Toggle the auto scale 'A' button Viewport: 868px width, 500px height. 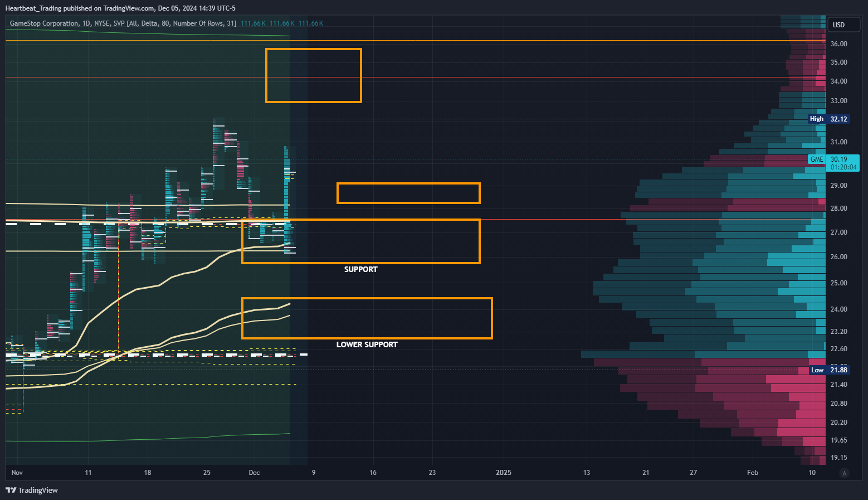845,473
